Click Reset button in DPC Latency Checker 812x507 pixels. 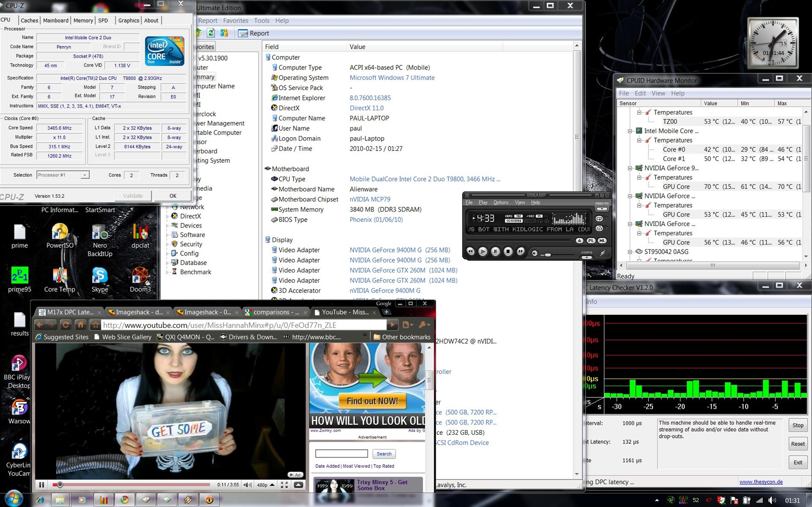pyautogui.click(x=798, y=444)
